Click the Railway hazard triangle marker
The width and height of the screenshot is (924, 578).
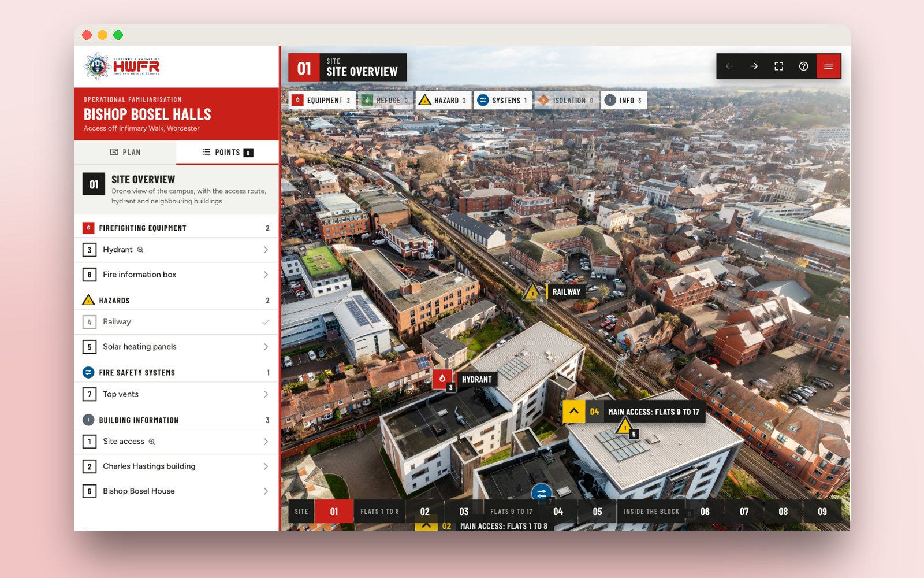click(532, 291)
